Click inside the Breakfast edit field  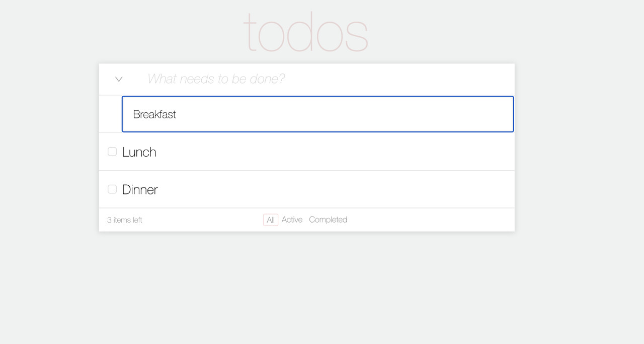point(317,114)
